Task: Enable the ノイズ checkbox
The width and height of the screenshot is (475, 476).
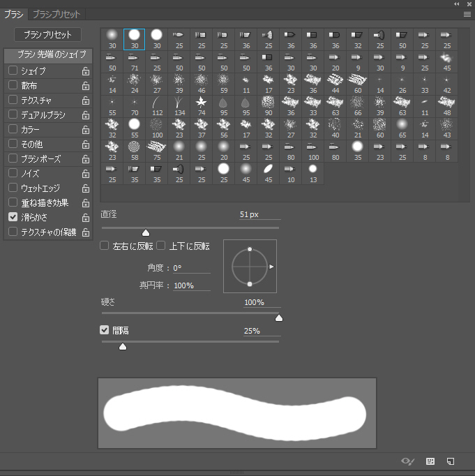Action: point(13,173)
